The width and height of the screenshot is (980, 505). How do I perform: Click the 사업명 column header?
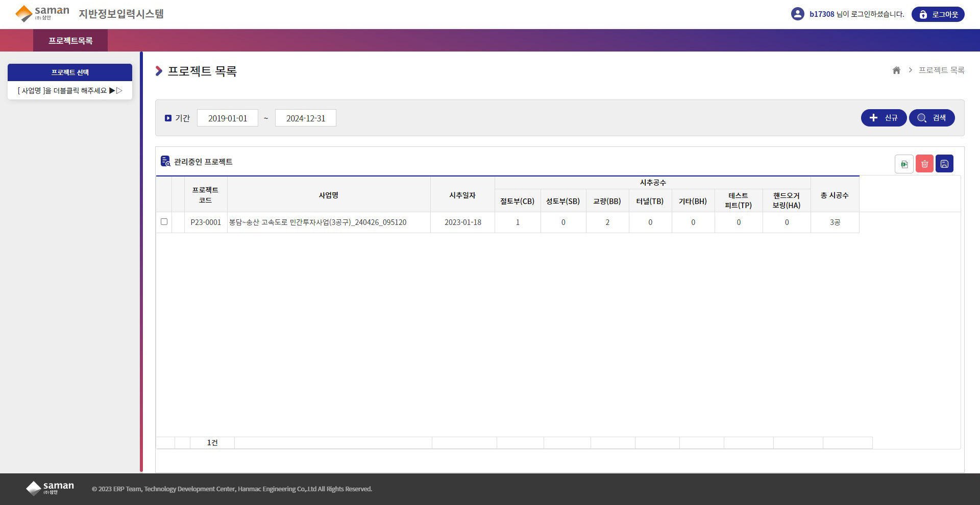(329, 195)
